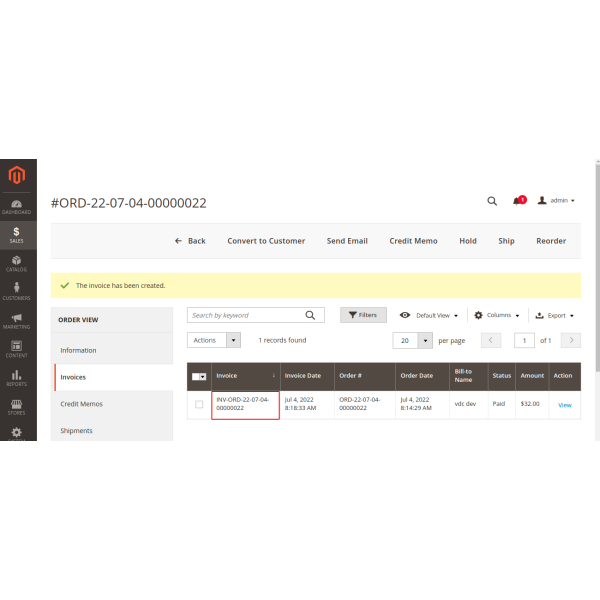Click the View link in the invoice row
This screenshot has width=600, height=600.
click(565, 405)
